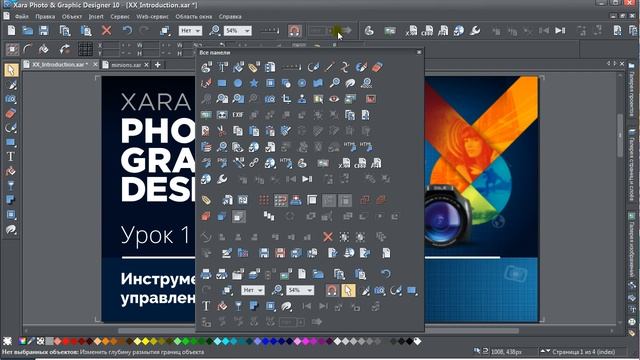Click the red X delete icon in Все панели
This screenshot has width=640, height=360.
[x=327, y=237]
